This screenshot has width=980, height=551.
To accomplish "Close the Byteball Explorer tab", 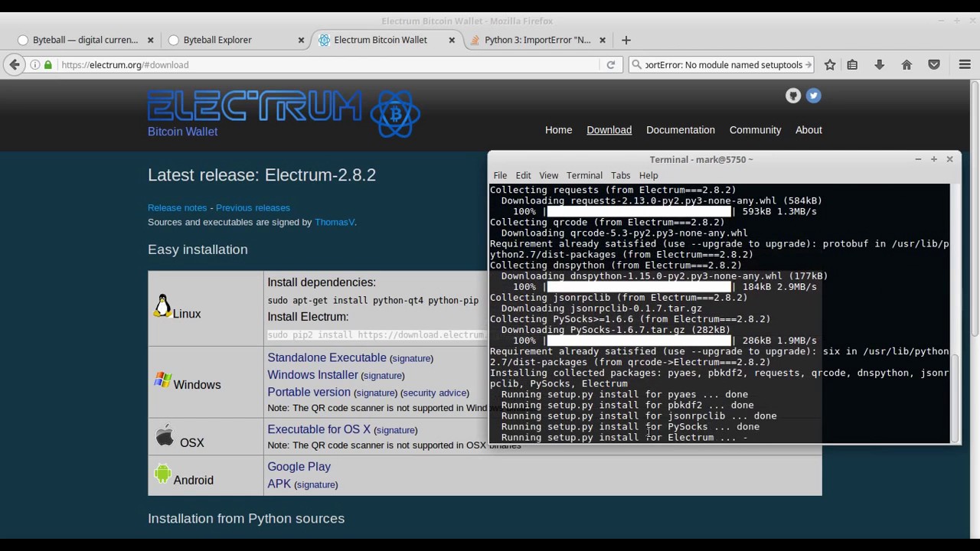I will 301,40.
